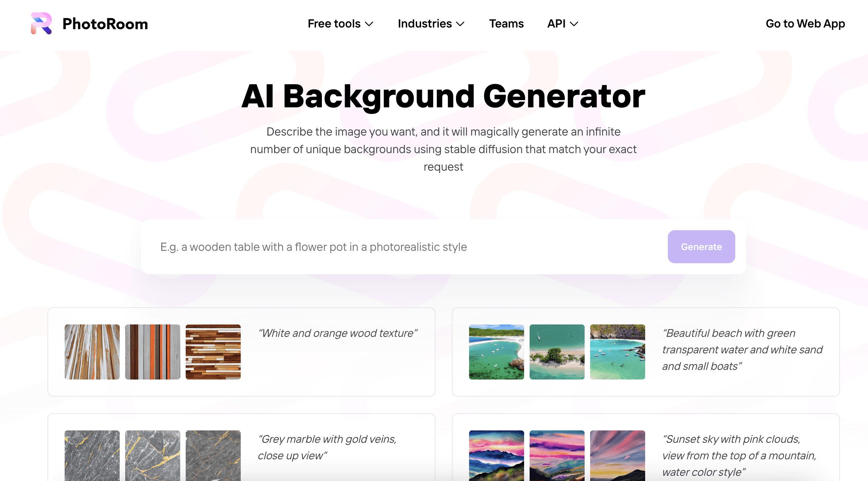
Task: Click the green transparent water beach card
Action: (x=645, y=351)
